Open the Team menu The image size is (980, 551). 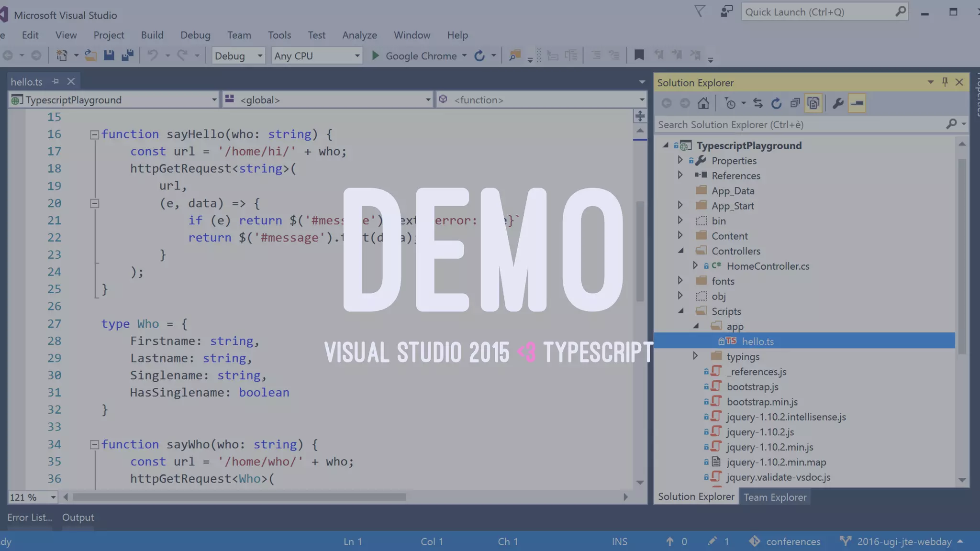point(239,35)
